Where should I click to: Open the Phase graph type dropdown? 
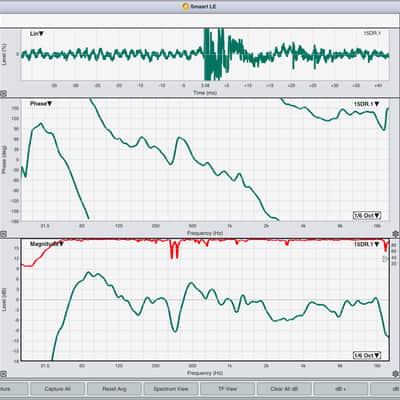click(x=41, y=104)
